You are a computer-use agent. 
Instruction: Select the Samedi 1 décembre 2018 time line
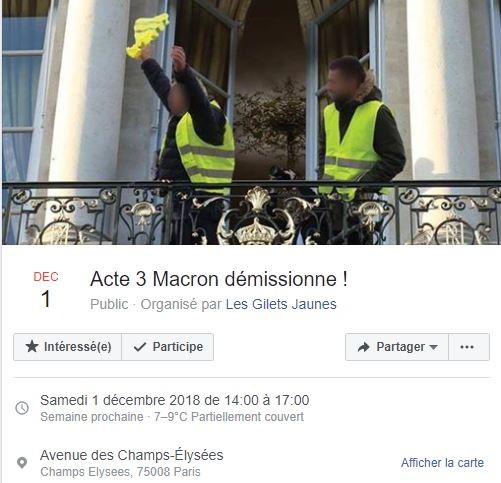click(x=174, y=400)
